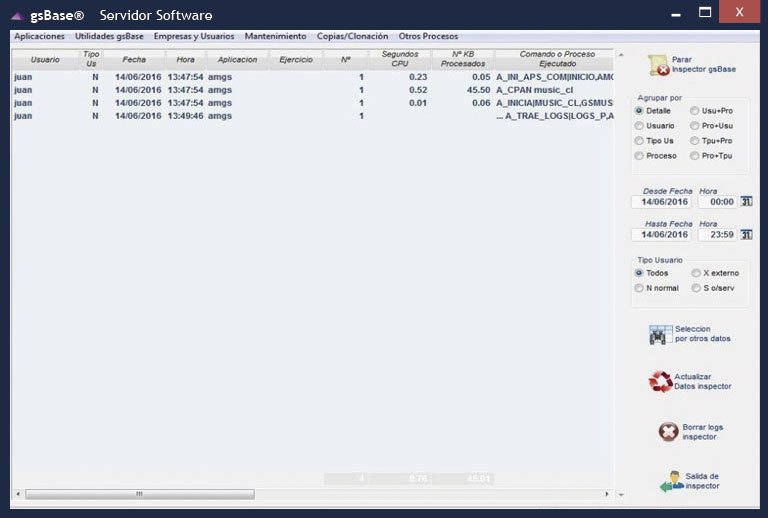The width and height of the screenshot is (768, 518).
Task: Click the vertical scrollbar up arrow
Action: [621, 55]
